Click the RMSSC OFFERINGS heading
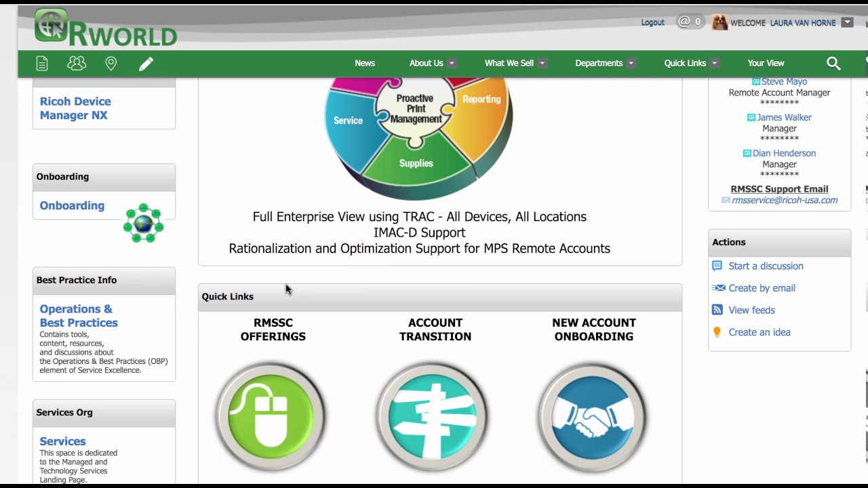 (x=273, y=329)
